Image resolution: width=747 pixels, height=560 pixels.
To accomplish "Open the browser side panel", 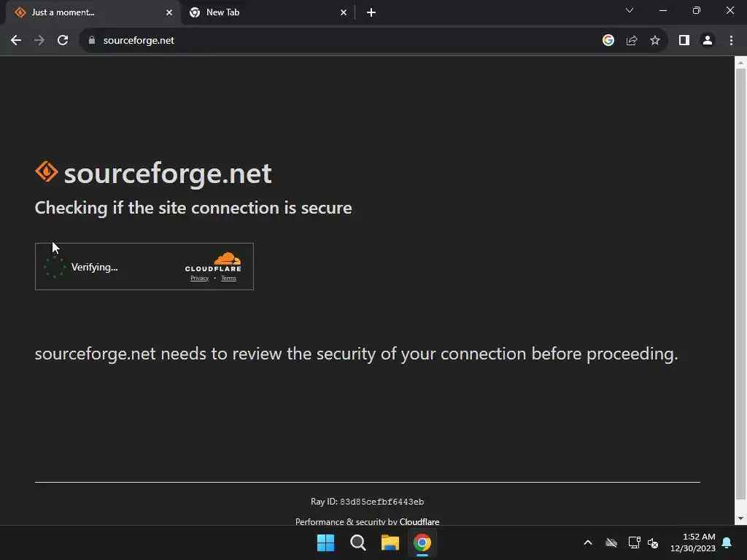I will click(684, 41).
